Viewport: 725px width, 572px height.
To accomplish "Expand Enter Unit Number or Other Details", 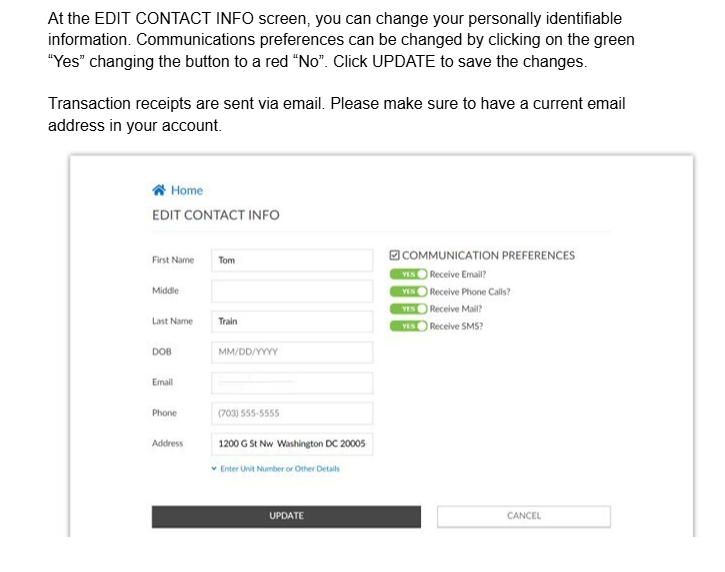I will pos(280,469).
